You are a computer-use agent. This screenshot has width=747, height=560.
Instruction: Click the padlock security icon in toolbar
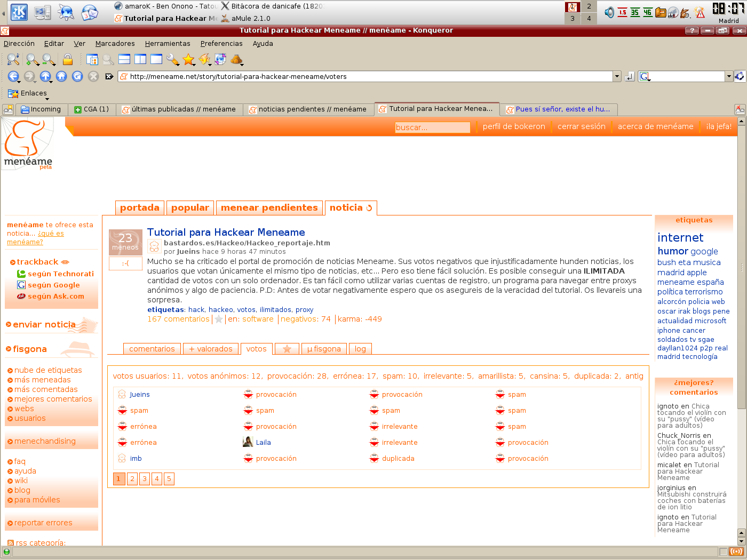68,60
